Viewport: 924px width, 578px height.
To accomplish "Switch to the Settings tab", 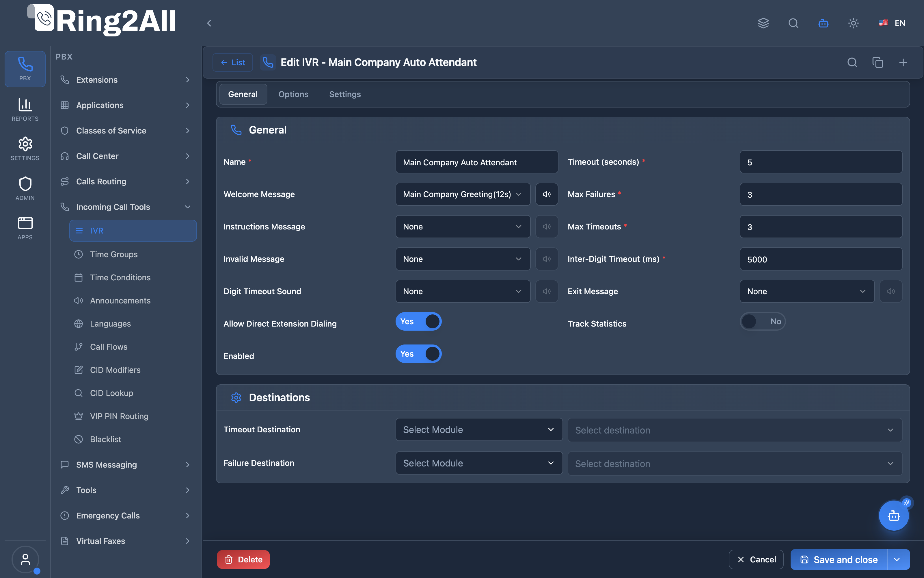I will pyautogui.click(x=345, y=94).
